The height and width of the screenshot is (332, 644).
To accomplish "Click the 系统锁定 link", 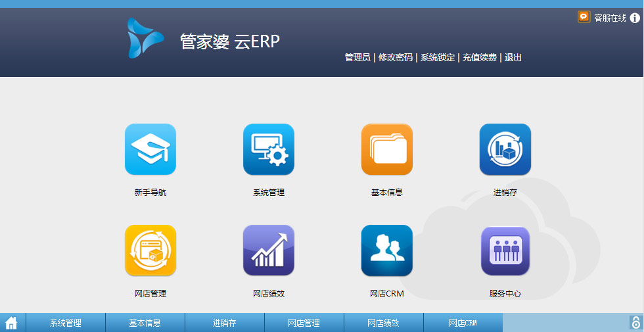I will click(x=438, y=58).
